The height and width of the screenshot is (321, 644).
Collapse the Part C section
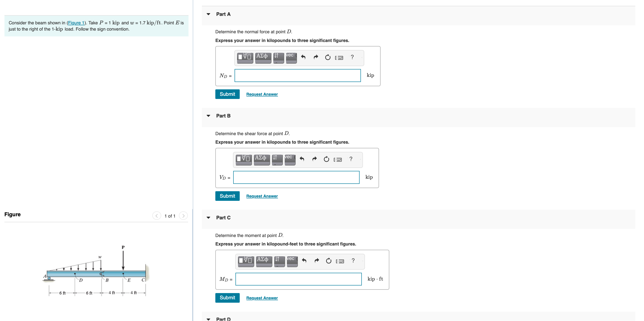point(208,218)
